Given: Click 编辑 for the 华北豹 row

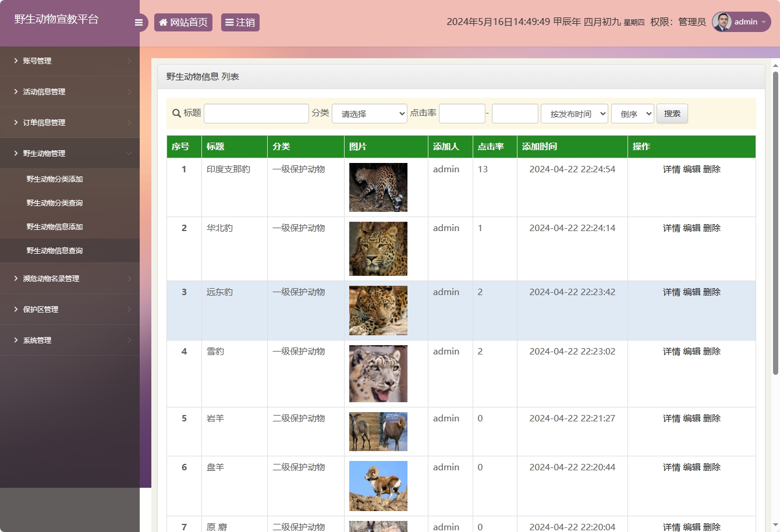Looking at the screenshot, I should 692,228.
